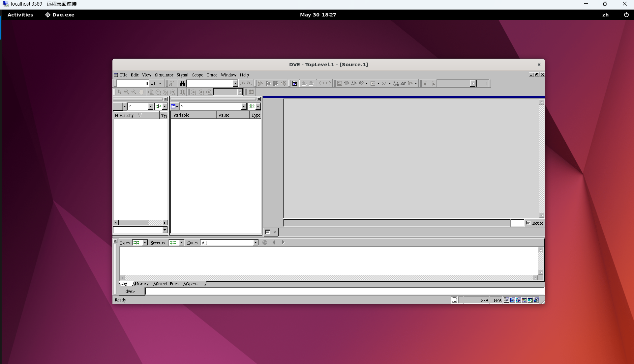Toggle the Reuse checkbox
Screen dimensions: 634x364
click(528, 223)
